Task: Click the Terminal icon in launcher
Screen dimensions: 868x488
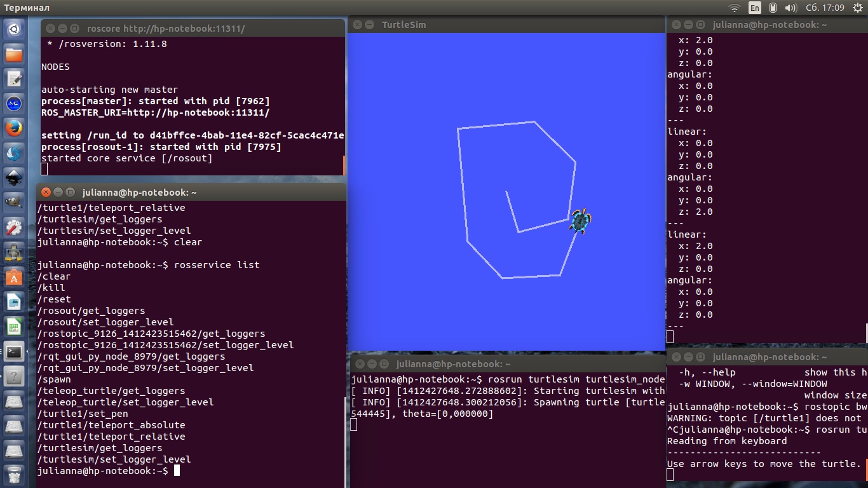Action: tap(14, 351)
